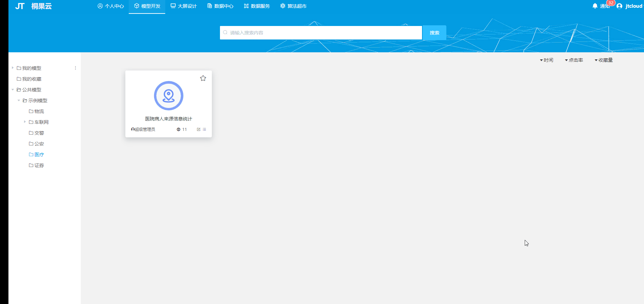Switch to the 模型开发 tab
Image resolution: width=644 pixels, height=304 pixels.
point(147,6)
